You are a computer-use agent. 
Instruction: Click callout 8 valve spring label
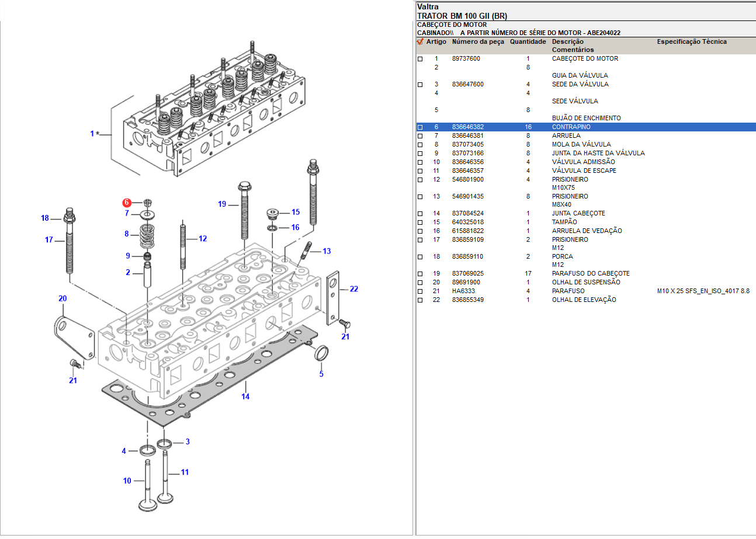click(126, 234)
